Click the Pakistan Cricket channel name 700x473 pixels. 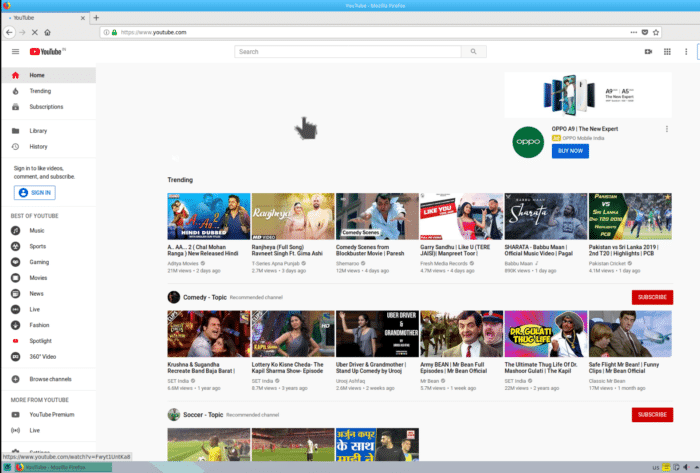[x=607, y=264]
